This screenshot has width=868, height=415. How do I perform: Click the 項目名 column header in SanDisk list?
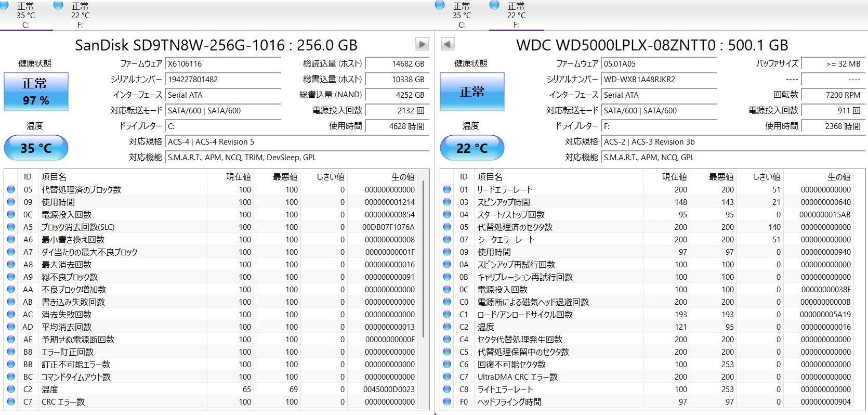[x=54, y=177]
